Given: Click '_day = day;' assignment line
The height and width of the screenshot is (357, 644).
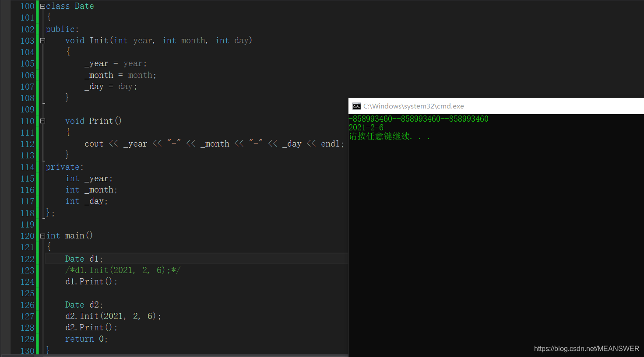Looking at the screenshot, I should [111, 87].
